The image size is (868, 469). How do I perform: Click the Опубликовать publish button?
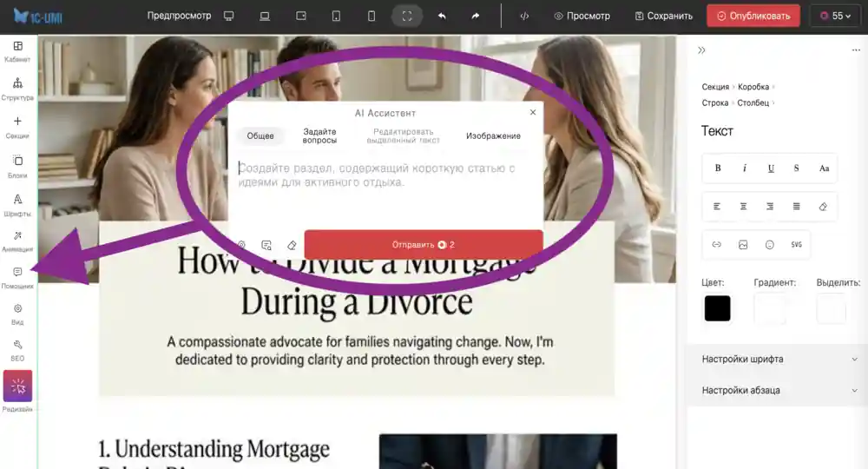tap(753, 16)
